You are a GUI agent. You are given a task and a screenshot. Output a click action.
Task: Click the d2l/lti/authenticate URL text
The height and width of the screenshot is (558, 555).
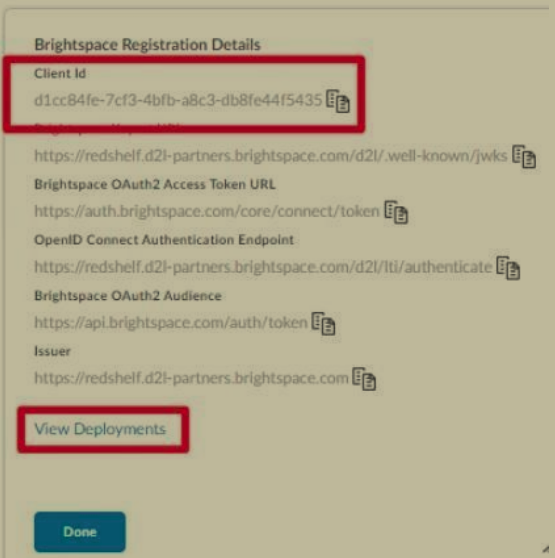pos(263,267)
